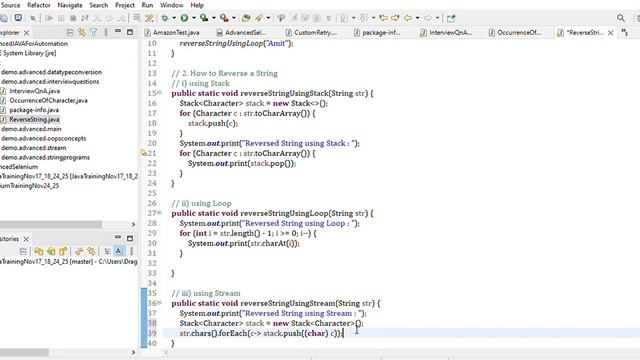The image size is (640, 360).
Task: Open the Help menu
Action: [197, 5]
